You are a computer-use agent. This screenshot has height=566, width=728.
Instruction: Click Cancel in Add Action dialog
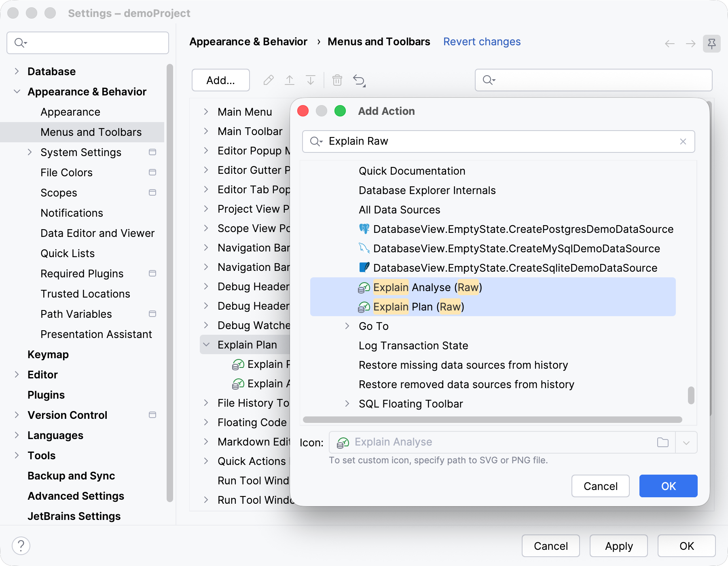(x=600, y=486)
